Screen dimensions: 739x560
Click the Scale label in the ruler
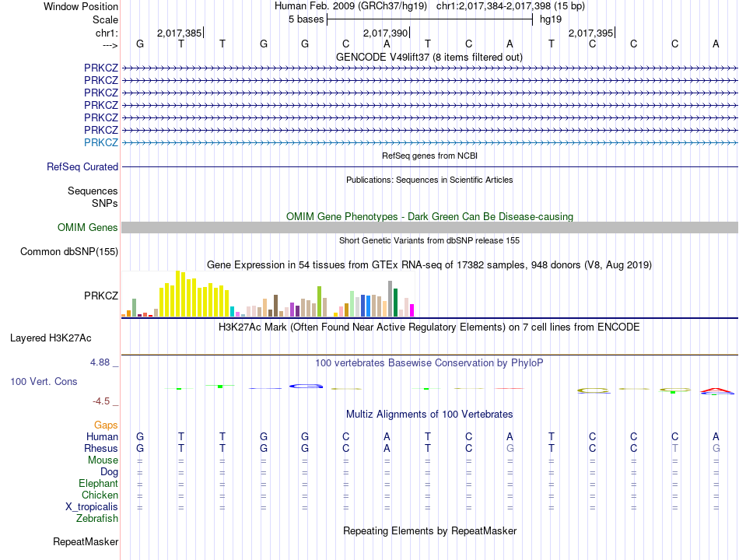click(x=106, y=19)
